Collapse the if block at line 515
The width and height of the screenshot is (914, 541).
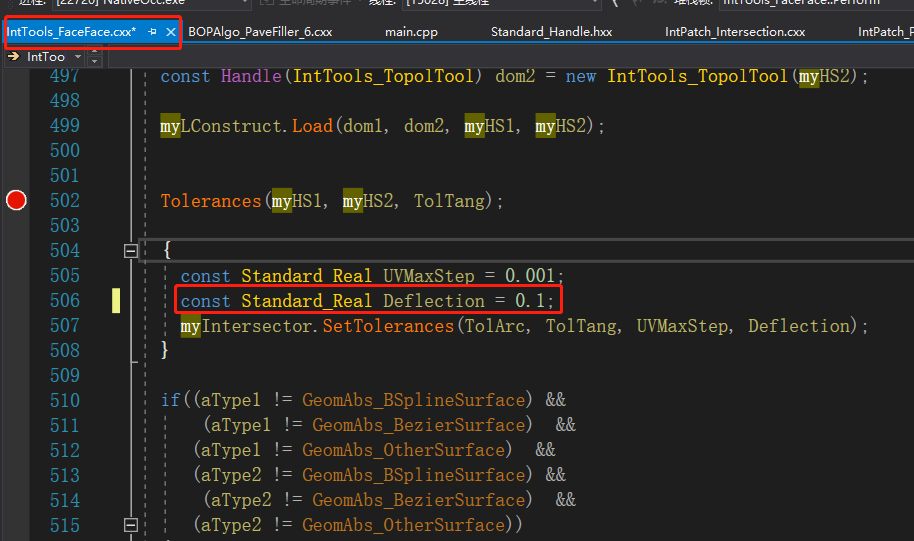pyautogui.click(x=131, y=525)
